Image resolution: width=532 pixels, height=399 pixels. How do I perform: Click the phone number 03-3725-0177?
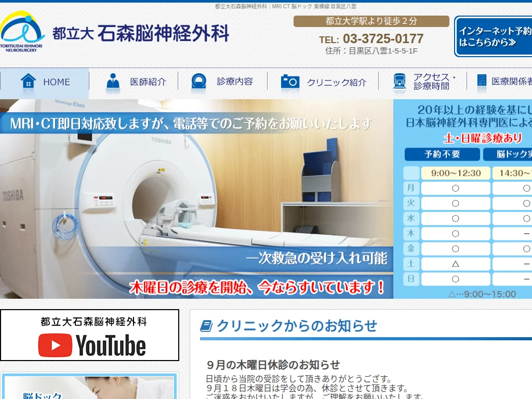coord(383,38)
